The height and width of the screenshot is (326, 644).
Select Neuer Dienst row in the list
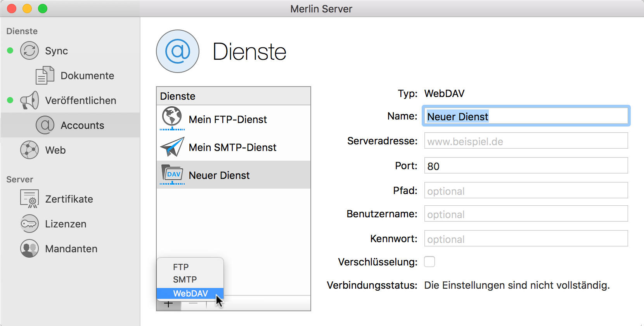point(234,175)
